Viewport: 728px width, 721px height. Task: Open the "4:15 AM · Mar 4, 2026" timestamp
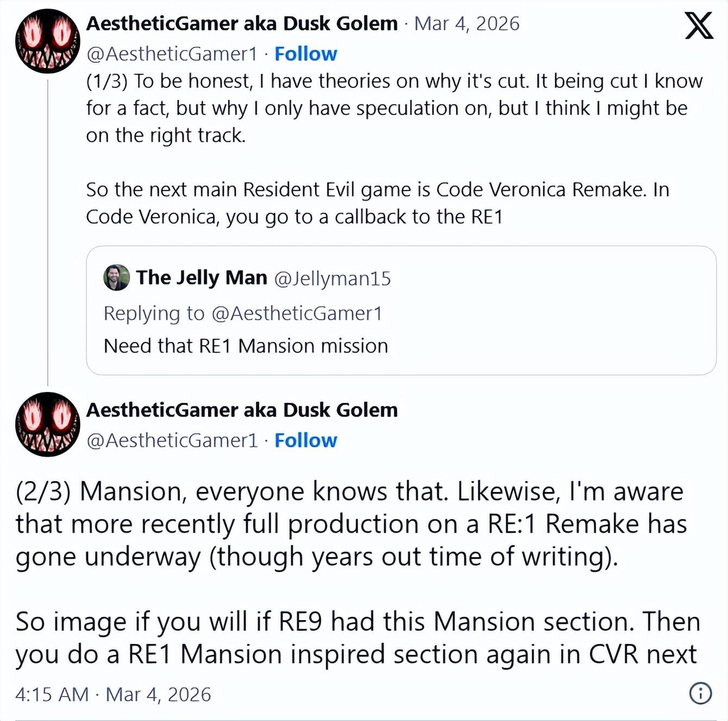pos(113,694)
